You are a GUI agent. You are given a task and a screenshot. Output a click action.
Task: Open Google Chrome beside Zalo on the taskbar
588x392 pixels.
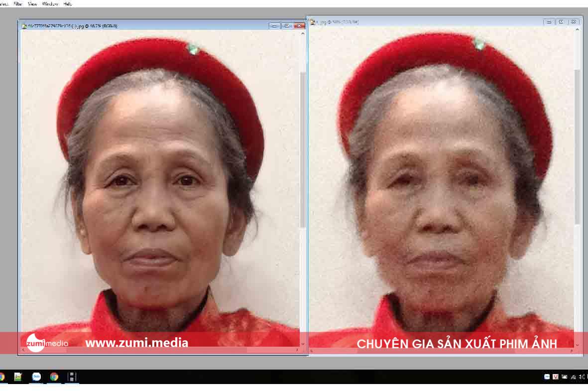pyautogui.click(x=54, y=377)
